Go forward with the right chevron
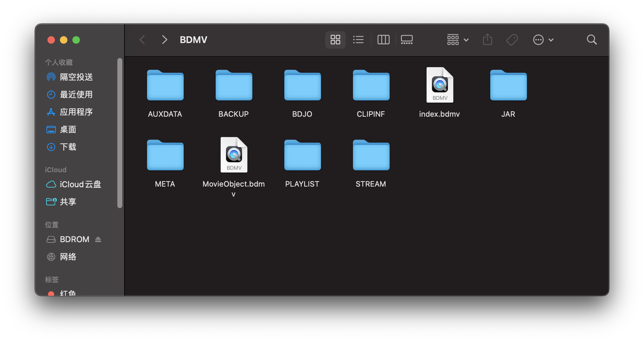644x342 pixels. [x=164, y=40]
